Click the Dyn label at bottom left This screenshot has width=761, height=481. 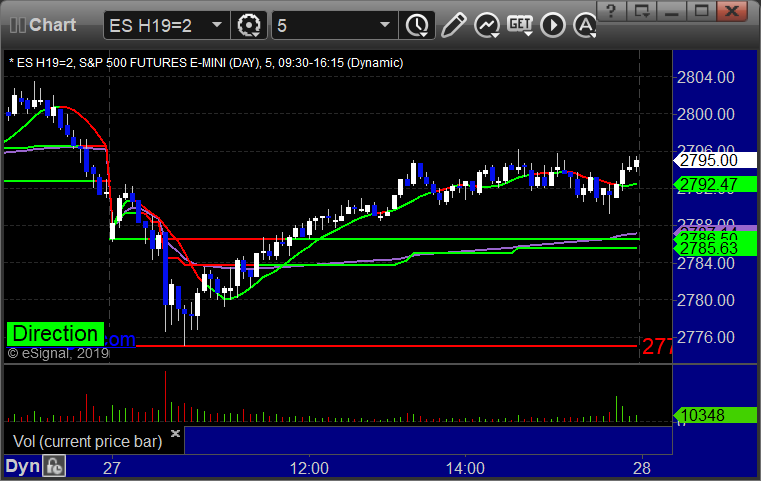22,466
